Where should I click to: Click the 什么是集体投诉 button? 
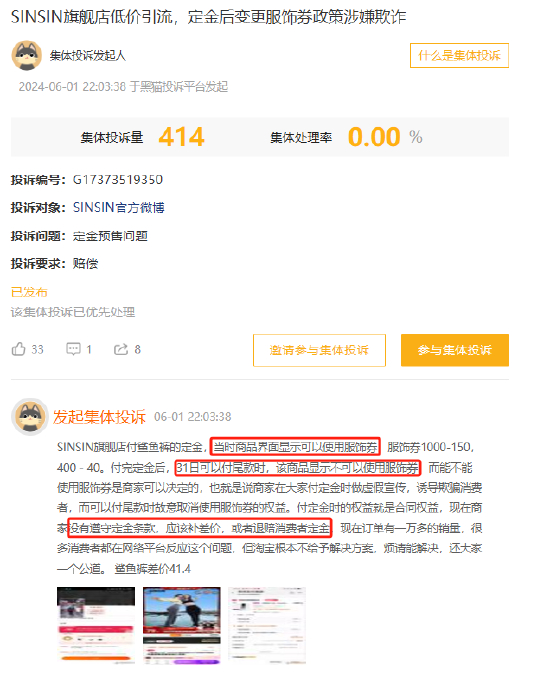(x=459, y=55)
